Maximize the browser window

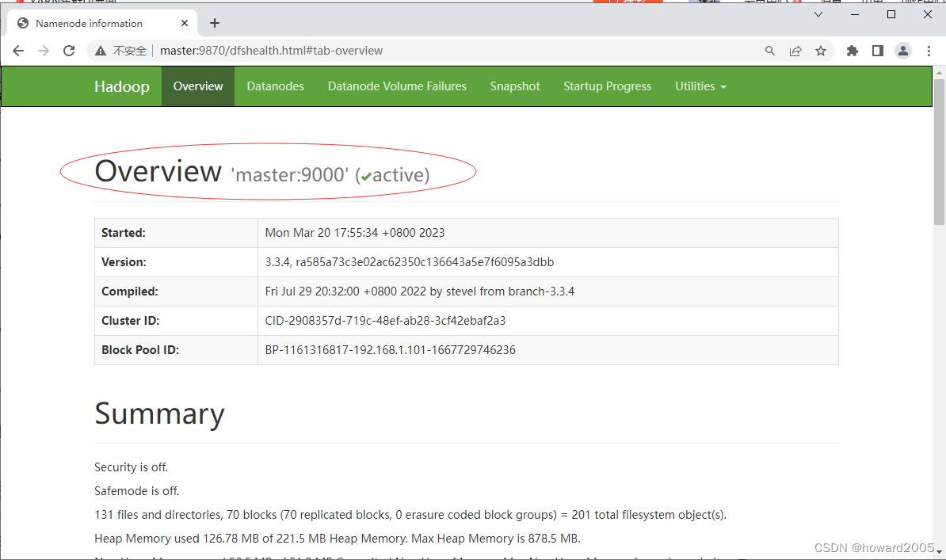point(891,14)
